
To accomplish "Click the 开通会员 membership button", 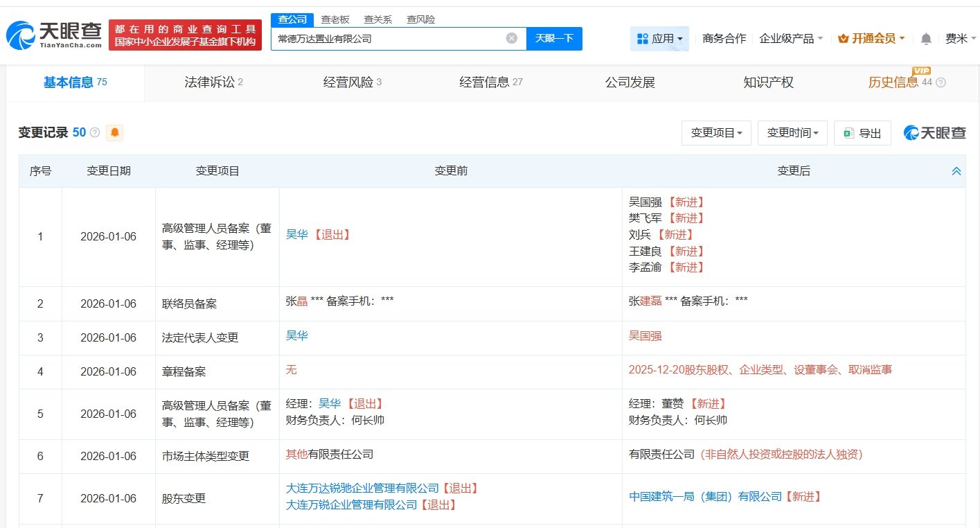I will click(x=871, y=39).
